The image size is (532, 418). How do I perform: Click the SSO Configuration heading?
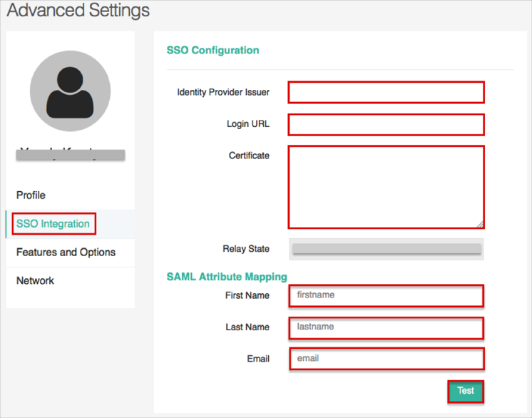click(x=213, y=51)
